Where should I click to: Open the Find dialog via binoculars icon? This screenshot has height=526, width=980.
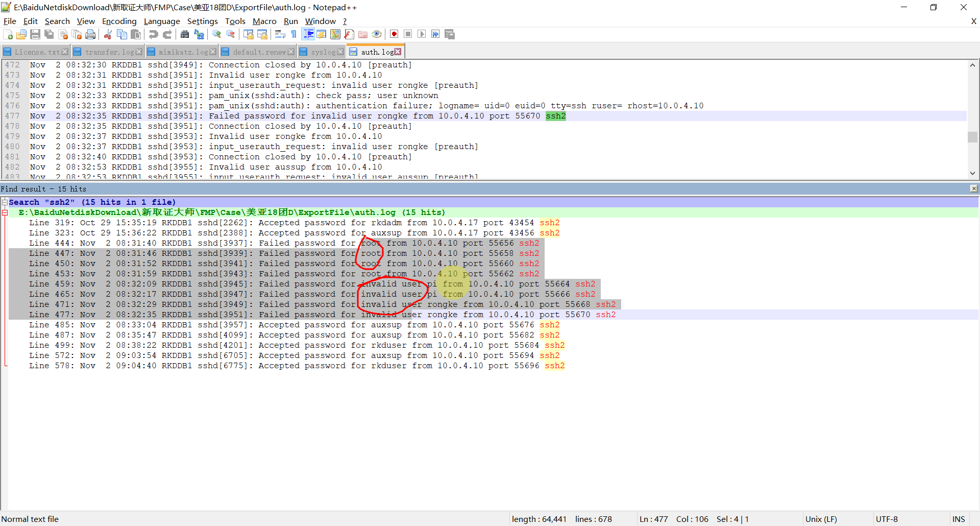tap(185, 34)
